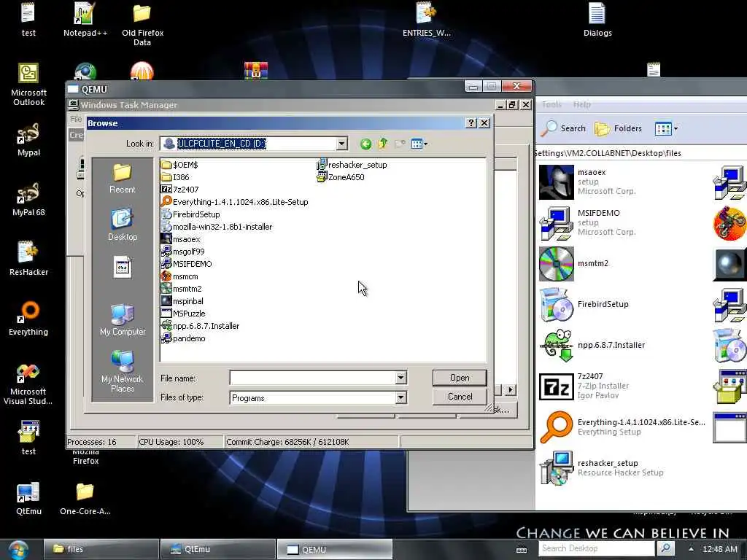Screen dimensions: 747x560
Task: Select FirebirdSetup icon in files window
Action: 556,304
